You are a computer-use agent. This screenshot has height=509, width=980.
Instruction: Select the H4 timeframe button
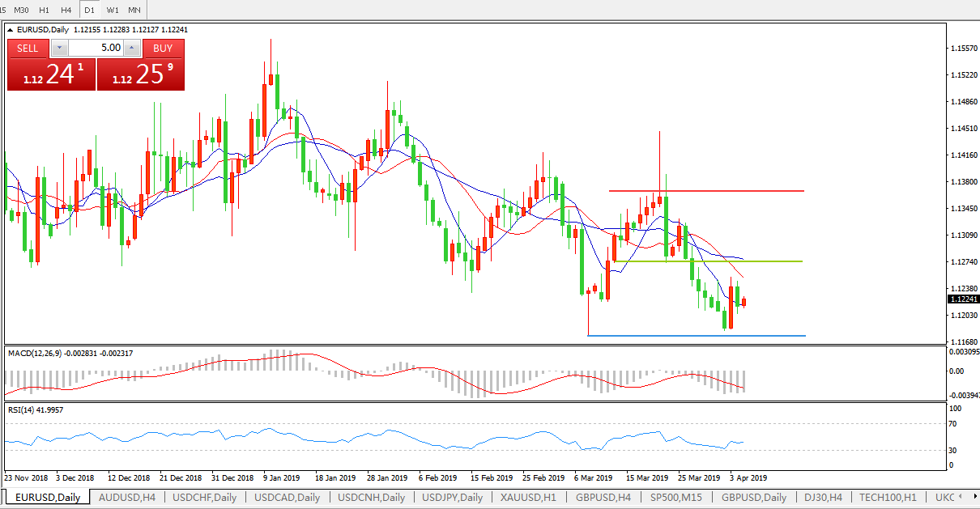(x=66, y=10)
